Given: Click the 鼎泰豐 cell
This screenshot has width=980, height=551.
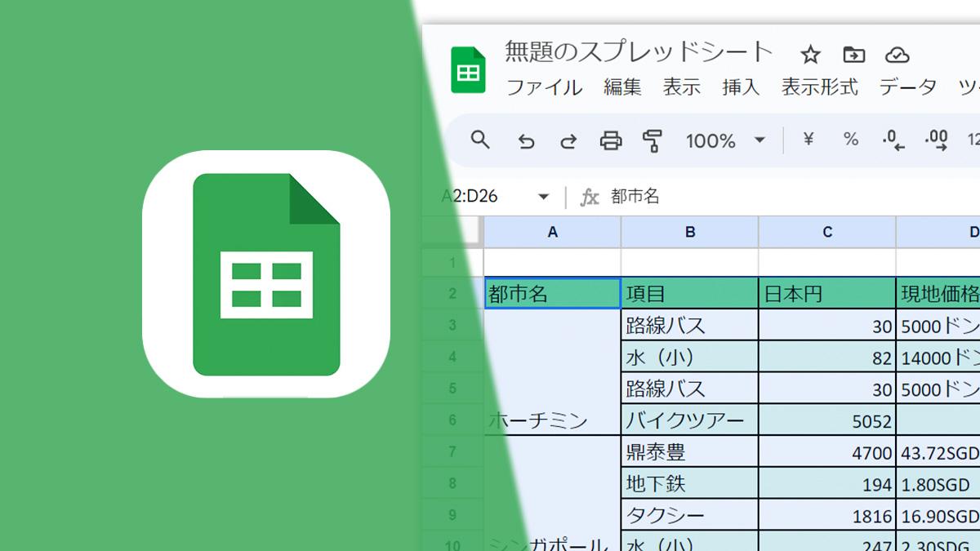Looking at the screenshot, I should [x=690, y=451].
